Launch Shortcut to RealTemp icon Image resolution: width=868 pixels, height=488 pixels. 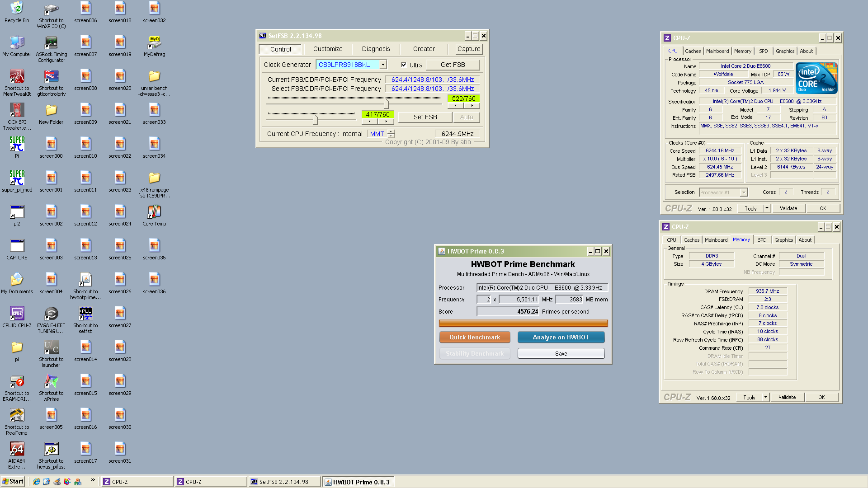(x=17, y=422)
